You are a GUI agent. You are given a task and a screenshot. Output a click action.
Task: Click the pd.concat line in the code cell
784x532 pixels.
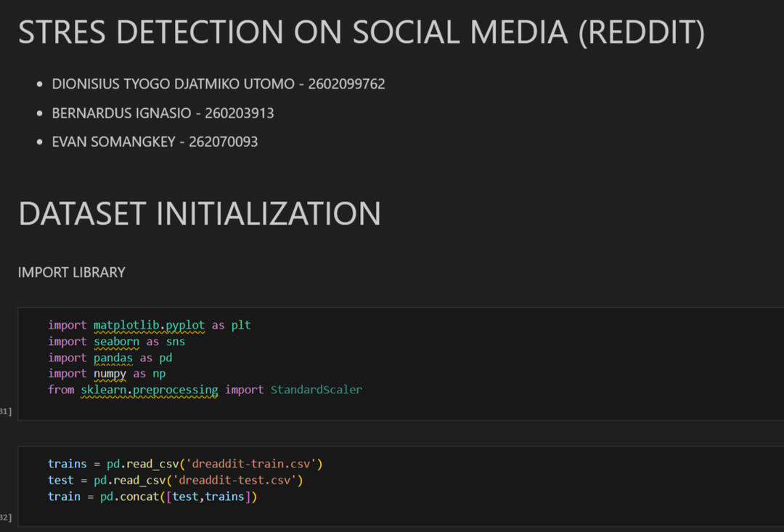(152, 496)
